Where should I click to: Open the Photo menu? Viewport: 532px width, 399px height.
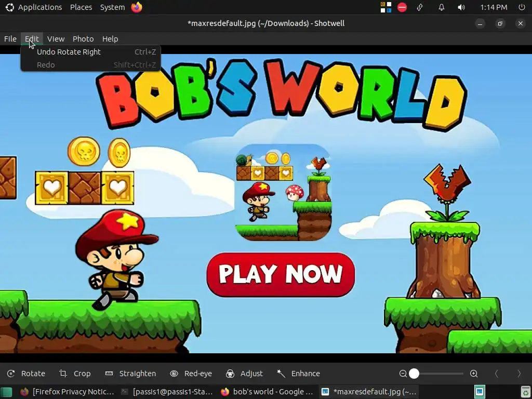pos(83,39)
